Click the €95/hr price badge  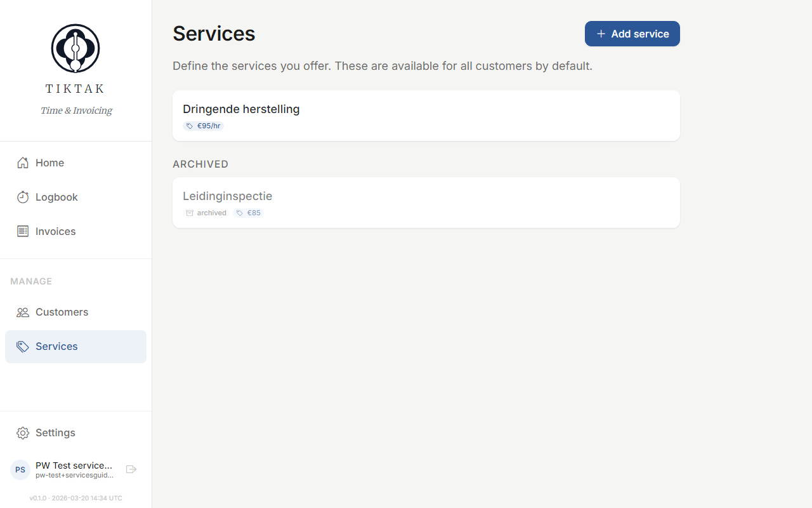coord(203,126)
